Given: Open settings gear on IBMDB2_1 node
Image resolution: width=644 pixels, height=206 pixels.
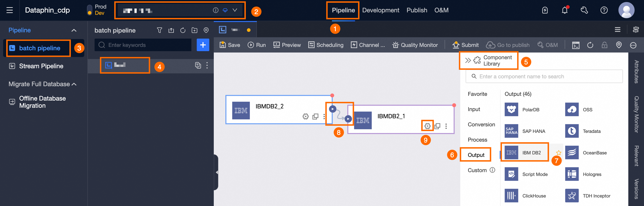Looking at the screenshot, I should (427, 126).
